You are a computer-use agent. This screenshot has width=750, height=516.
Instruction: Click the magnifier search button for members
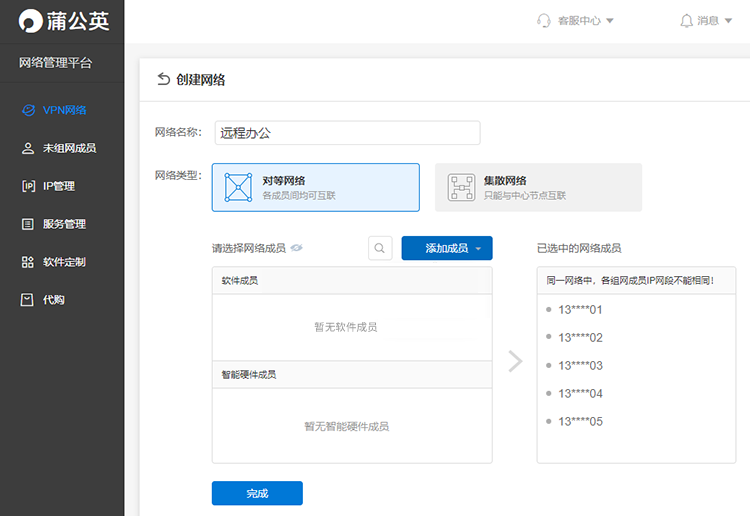(x=380, y=248)
